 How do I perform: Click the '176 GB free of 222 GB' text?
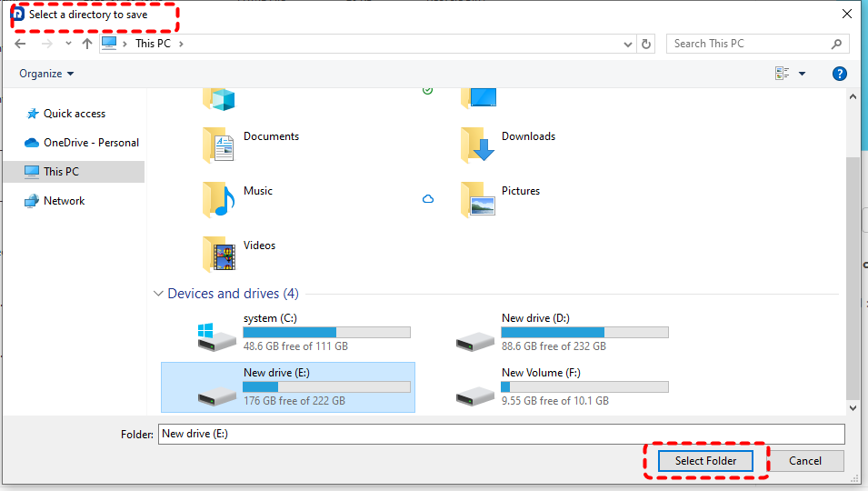coord(294,401)
